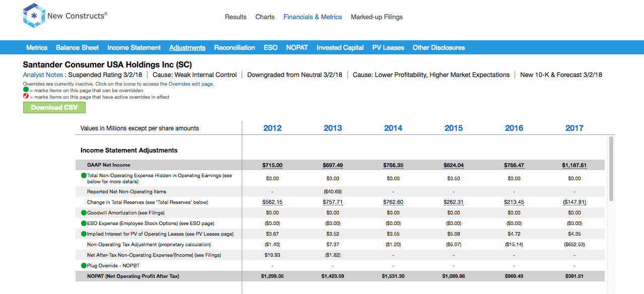Image resolution: width=644 pixels, height=294 pixels.
Task: Click Change in Total Reserves value $757.71
Action: click(x=333, y=202)
